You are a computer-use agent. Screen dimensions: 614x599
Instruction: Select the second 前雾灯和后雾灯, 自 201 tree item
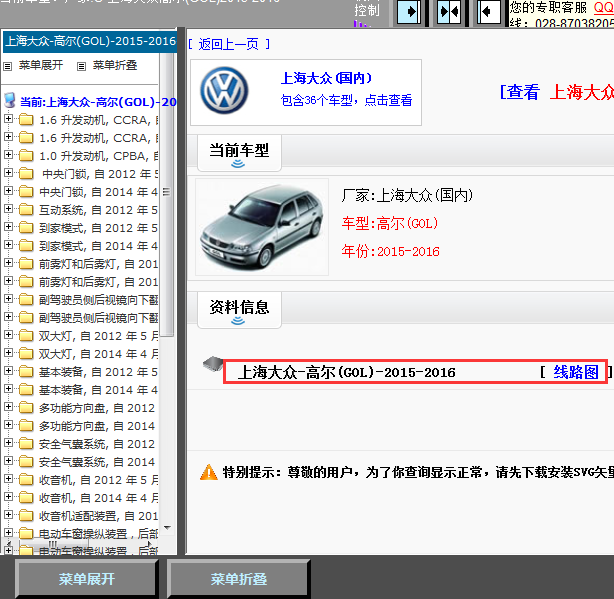tap(98, 282)
